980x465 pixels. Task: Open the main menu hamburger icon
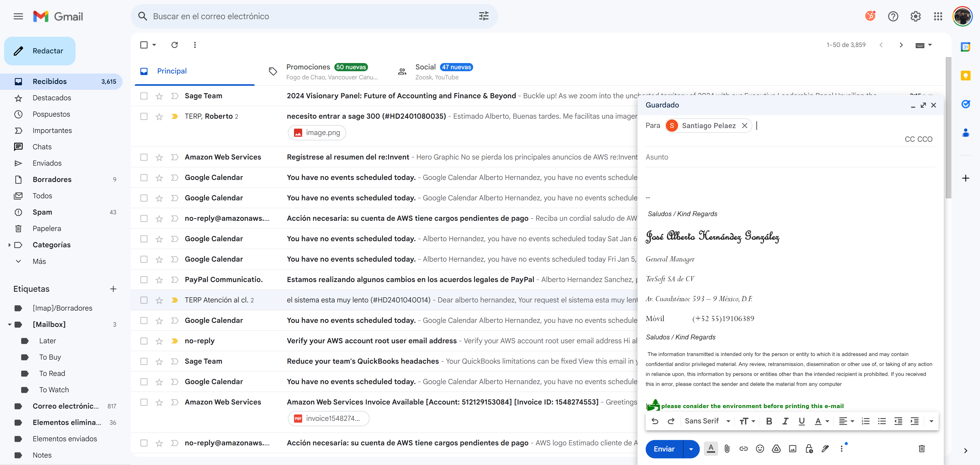point(18,16)
